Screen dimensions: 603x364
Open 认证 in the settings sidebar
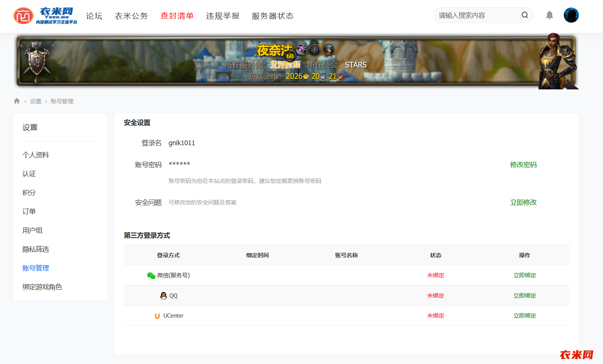pos(29,174)
